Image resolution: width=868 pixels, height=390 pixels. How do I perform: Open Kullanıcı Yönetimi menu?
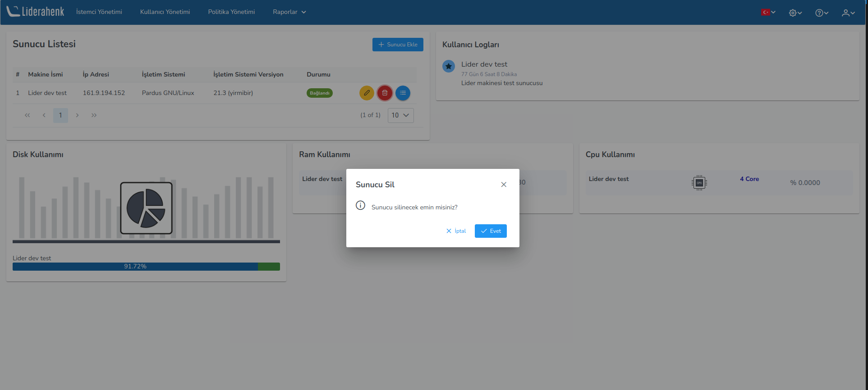[x=165, y=12]
